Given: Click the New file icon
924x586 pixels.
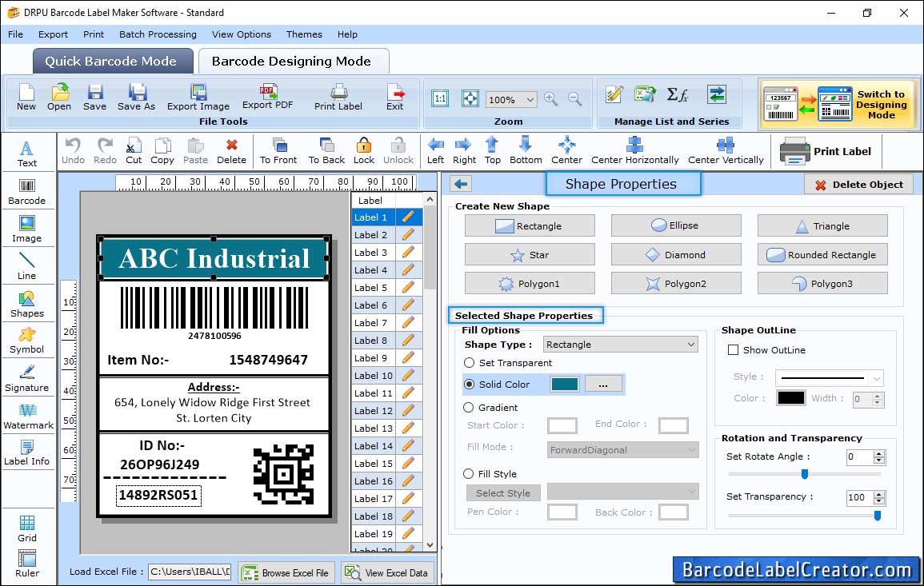Looking at the screenshot, I should pyautogui.click(x=26, y=98).
